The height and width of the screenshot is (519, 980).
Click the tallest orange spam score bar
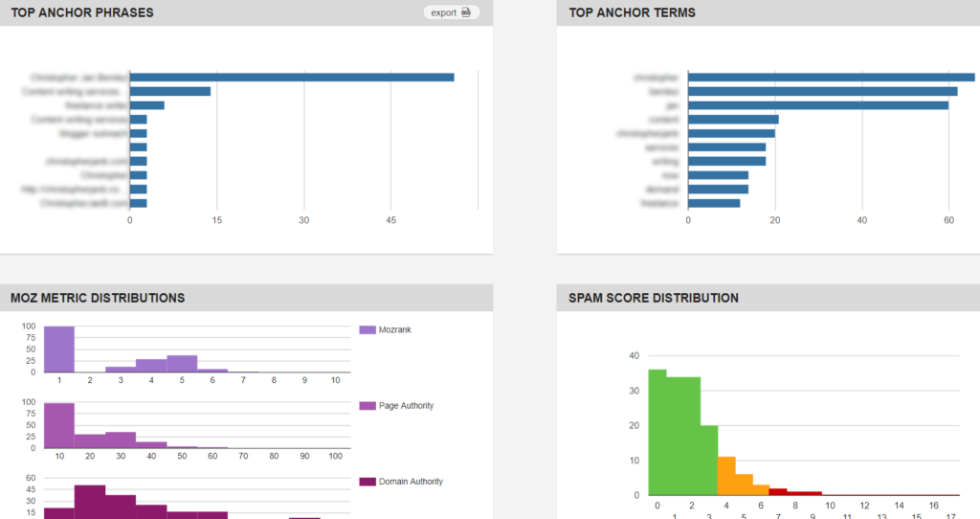point(726,476)
